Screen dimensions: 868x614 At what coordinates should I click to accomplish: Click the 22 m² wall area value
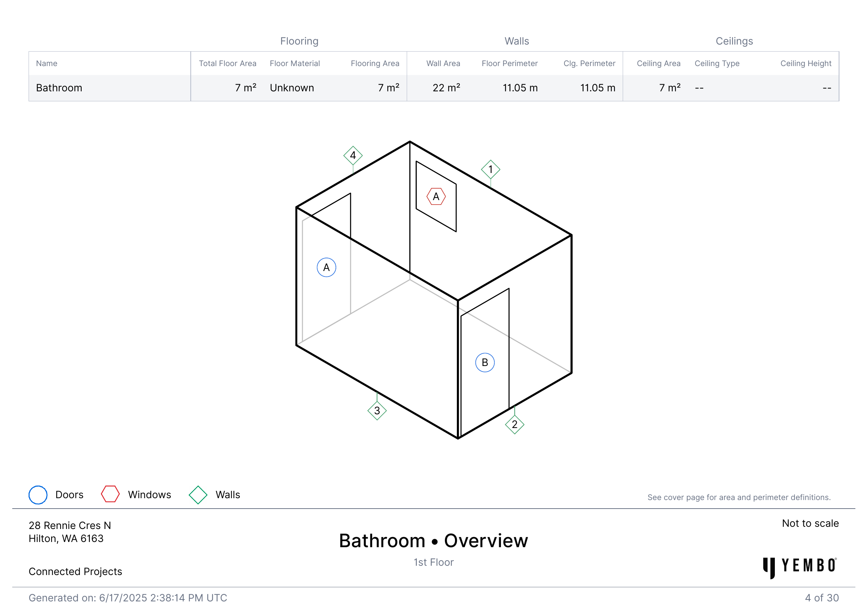coord(446,88)
